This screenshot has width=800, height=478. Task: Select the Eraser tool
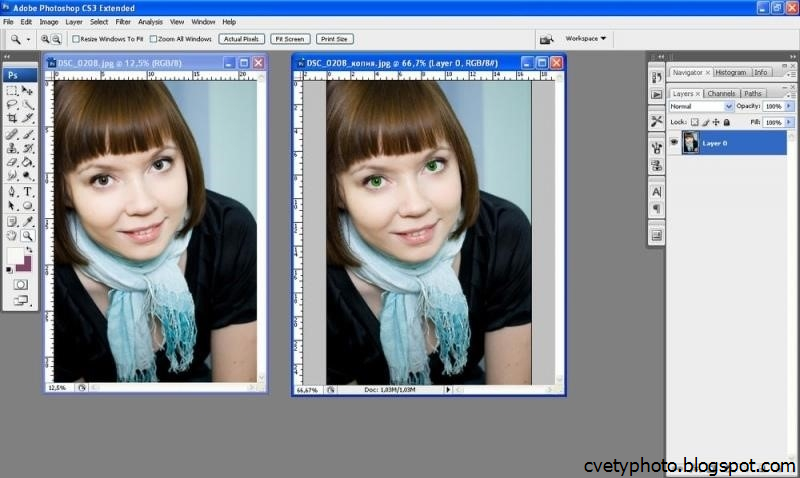[12, 162]
